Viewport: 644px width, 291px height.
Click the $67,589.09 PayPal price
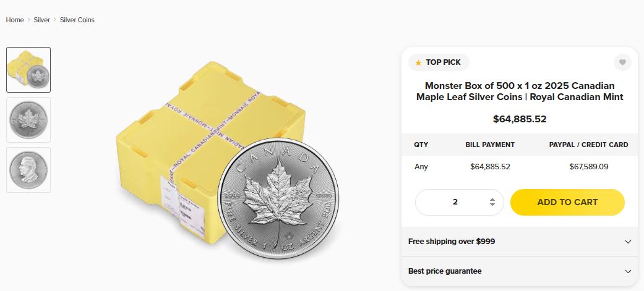588,166
